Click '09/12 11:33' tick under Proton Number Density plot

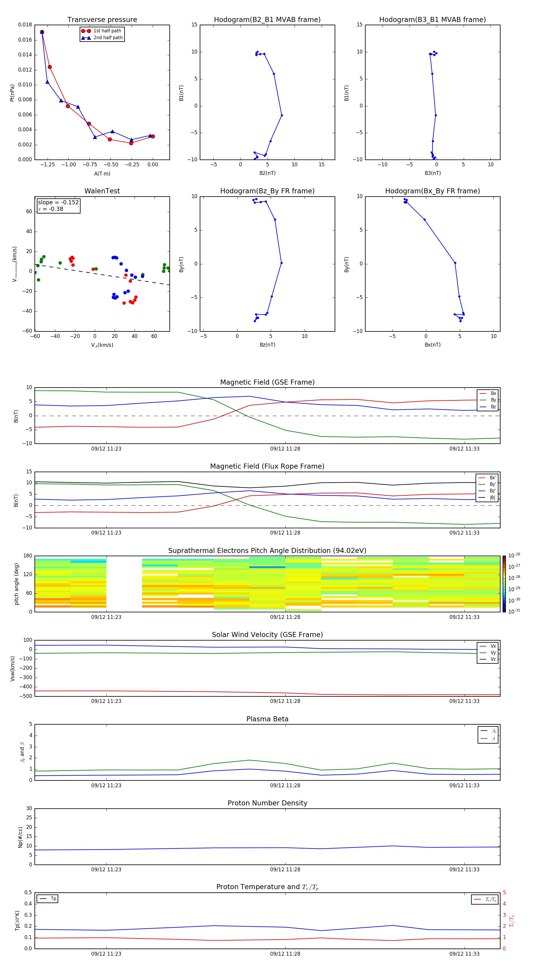[x=464, y=869]
